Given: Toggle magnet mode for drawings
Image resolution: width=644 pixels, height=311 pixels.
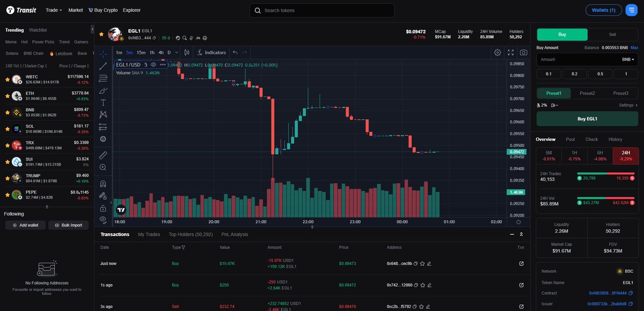Looking at the screenshot, I should pos(103,183).
